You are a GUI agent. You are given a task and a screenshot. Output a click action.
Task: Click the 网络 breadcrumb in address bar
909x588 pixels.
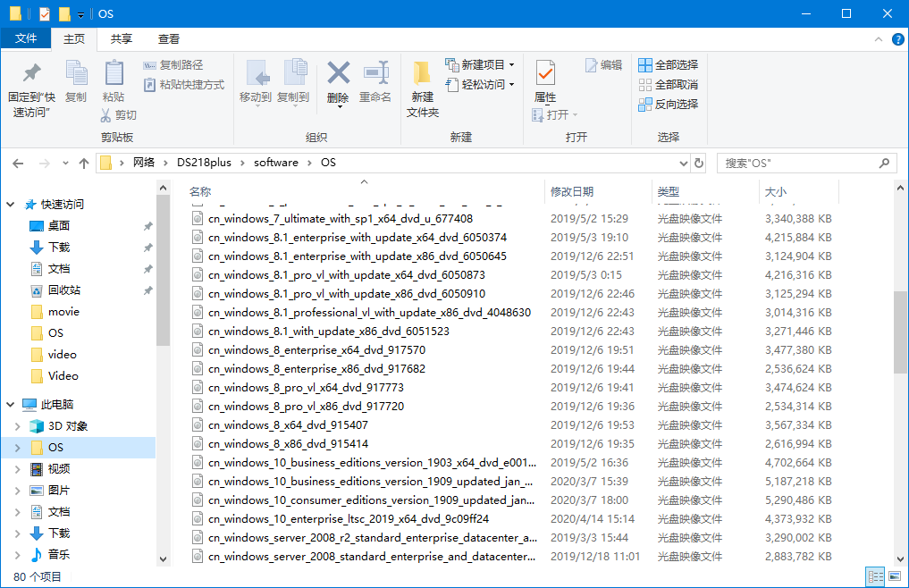[x=144, y=163]
